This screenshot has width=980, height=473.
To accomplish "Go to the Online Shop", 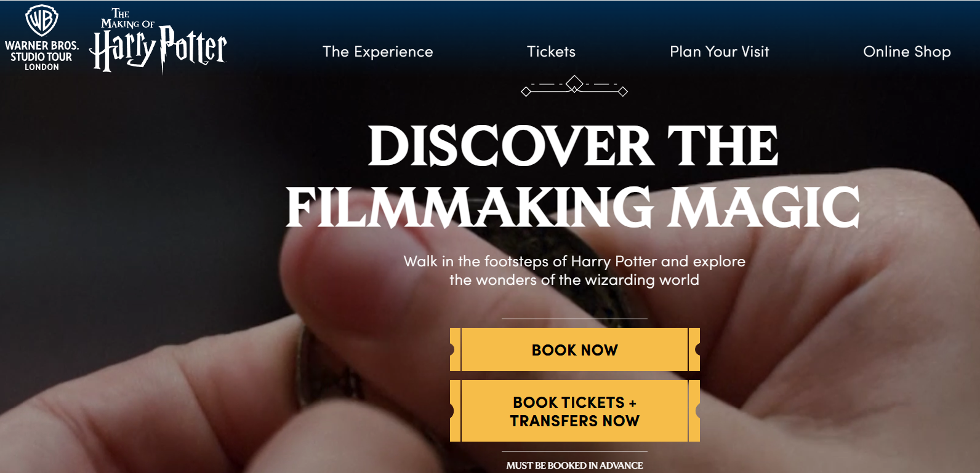I will (x=907, y=52).
